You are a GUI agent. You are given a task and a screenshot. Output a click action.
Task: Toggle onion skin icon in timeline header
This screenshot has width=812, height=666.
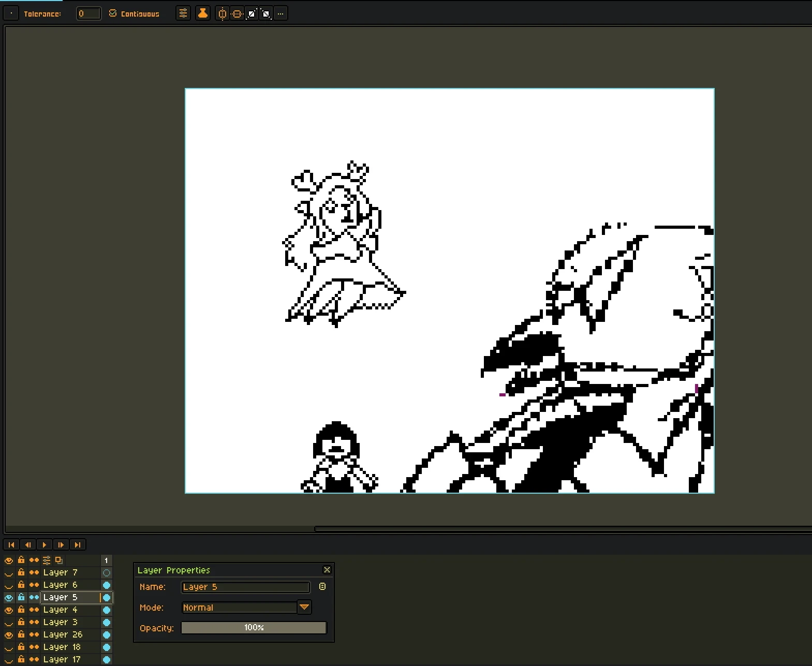(x=59, y=560)
